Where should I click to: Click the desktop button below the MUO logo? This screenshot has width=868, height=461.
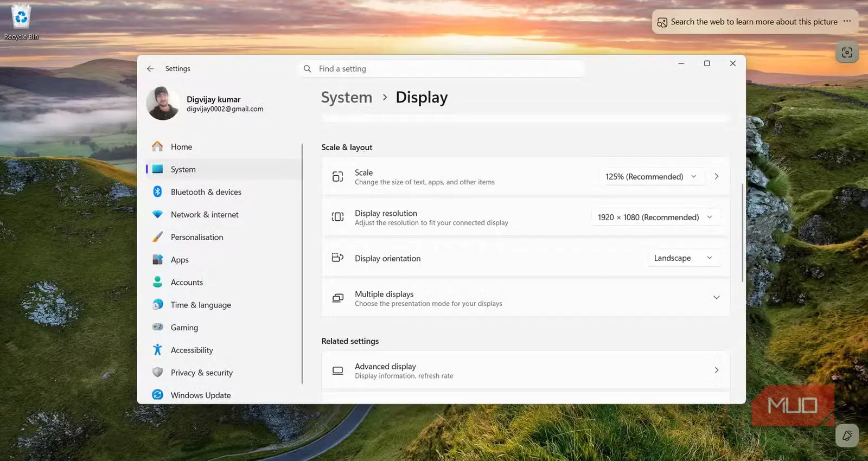click(847, 436)
